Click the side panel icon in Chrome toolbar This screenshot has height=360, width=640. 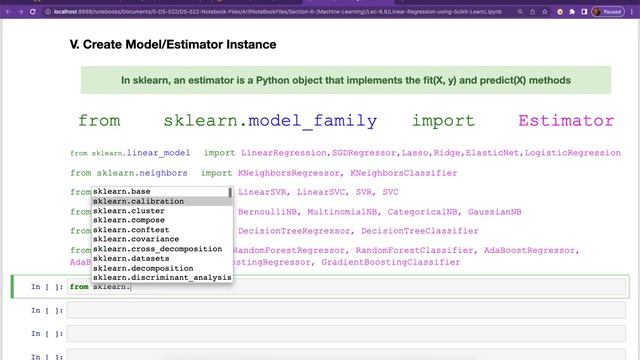[584, 12]
